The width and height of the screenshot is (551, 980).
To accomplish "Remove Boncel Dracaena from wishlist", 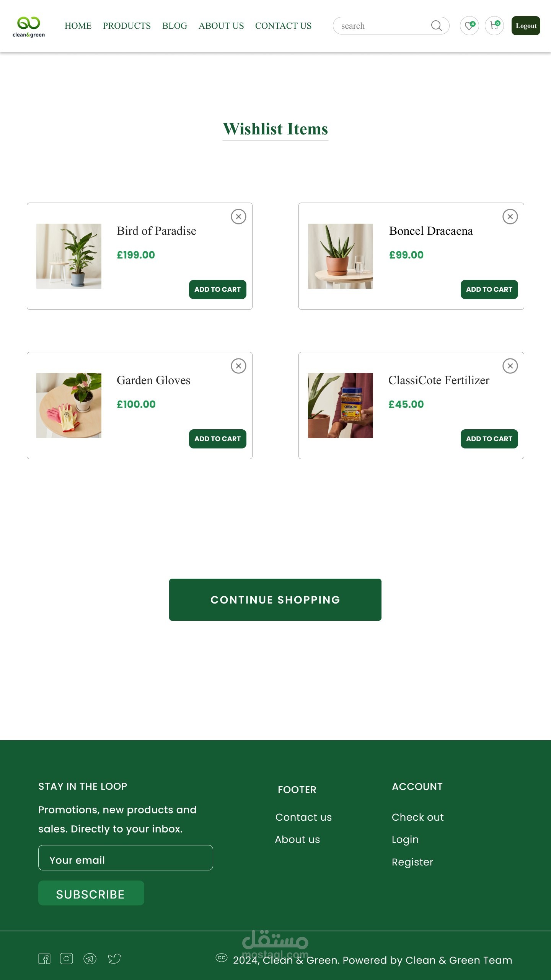I will pyautogui.click(x=510, y=216).
